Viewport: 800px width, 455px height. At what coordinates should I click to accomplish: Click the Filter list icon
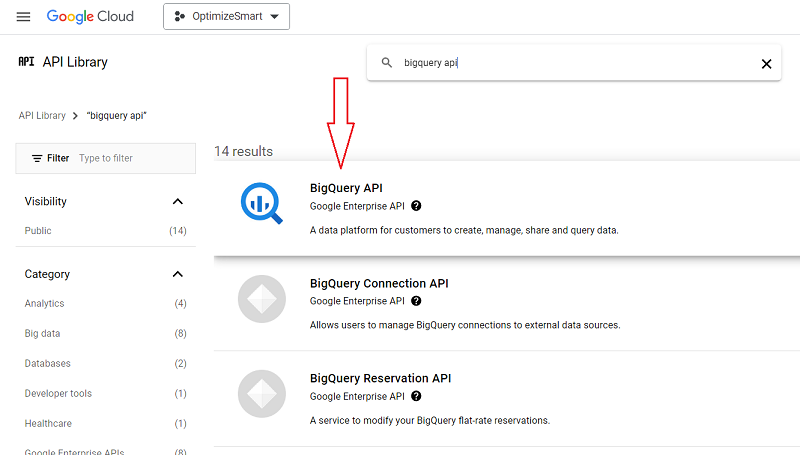click(x=37, y=158)
